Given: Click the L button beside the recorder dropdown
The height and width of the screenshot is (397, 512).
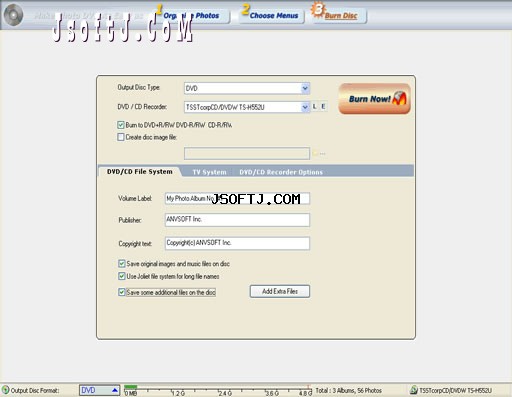Looking at the screenshot, I should pyautogui.click(x=314, y=107).
